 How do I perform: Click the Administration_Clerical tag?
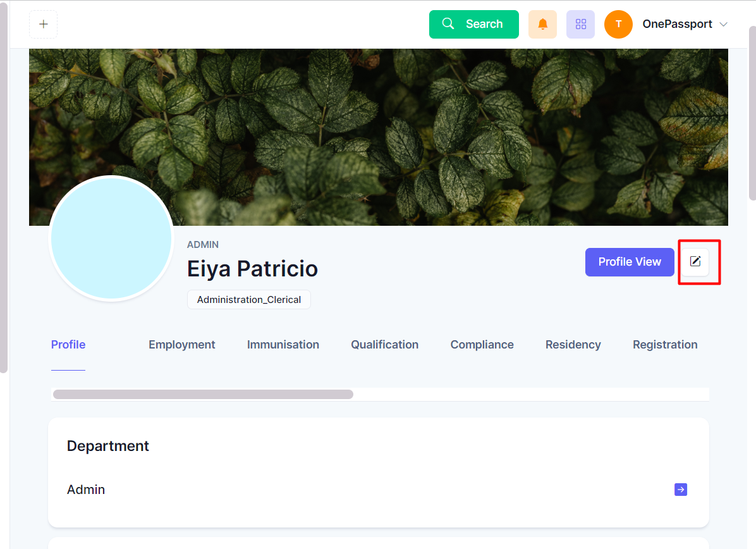[248, 300]
